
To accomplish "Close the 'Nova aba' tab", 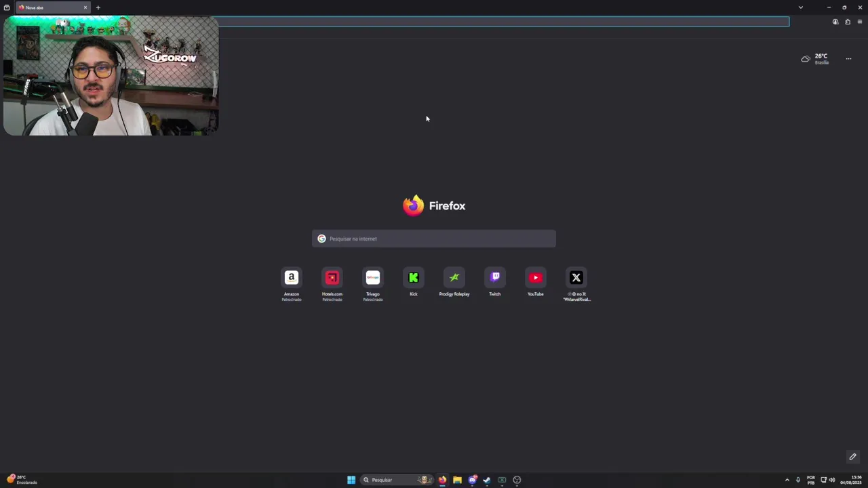I will click(x=85, y=7).
